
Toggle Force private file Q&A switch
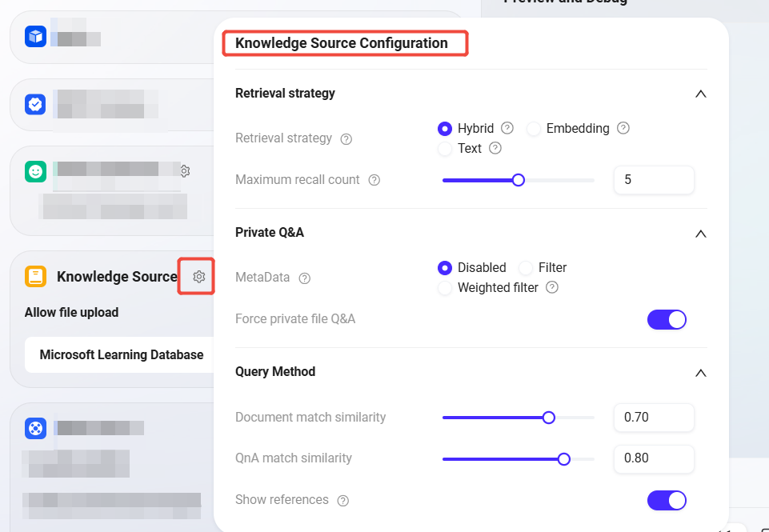coord(667,320)
